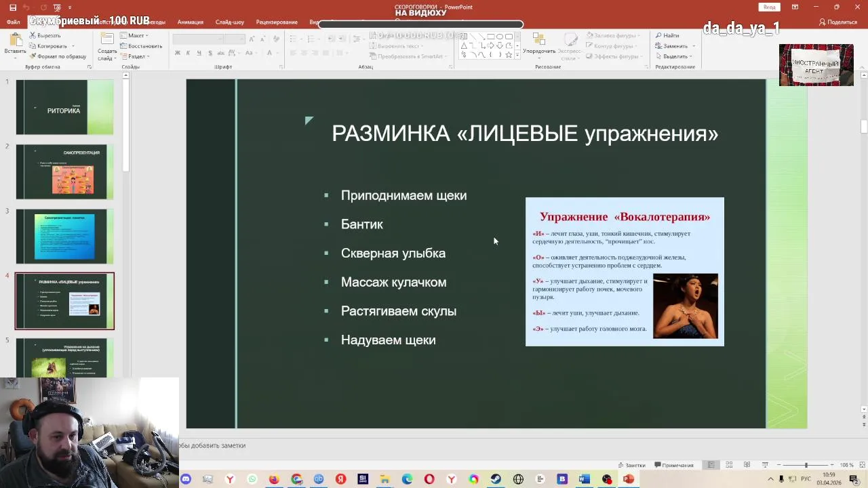868x488 pixels.
Task: Open Discord from the taskbar
Action: coord(186,479)
